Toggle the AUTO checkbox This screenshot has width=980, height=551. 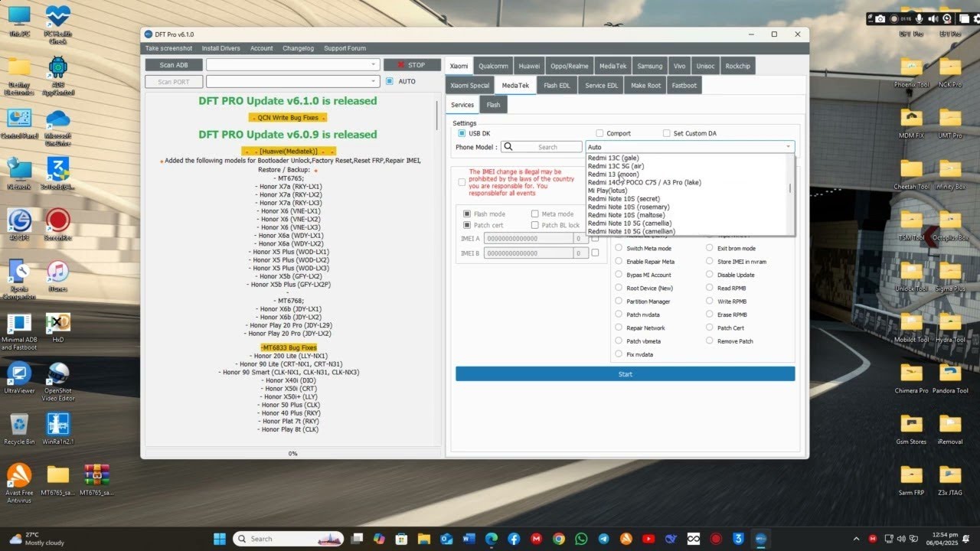389,81
